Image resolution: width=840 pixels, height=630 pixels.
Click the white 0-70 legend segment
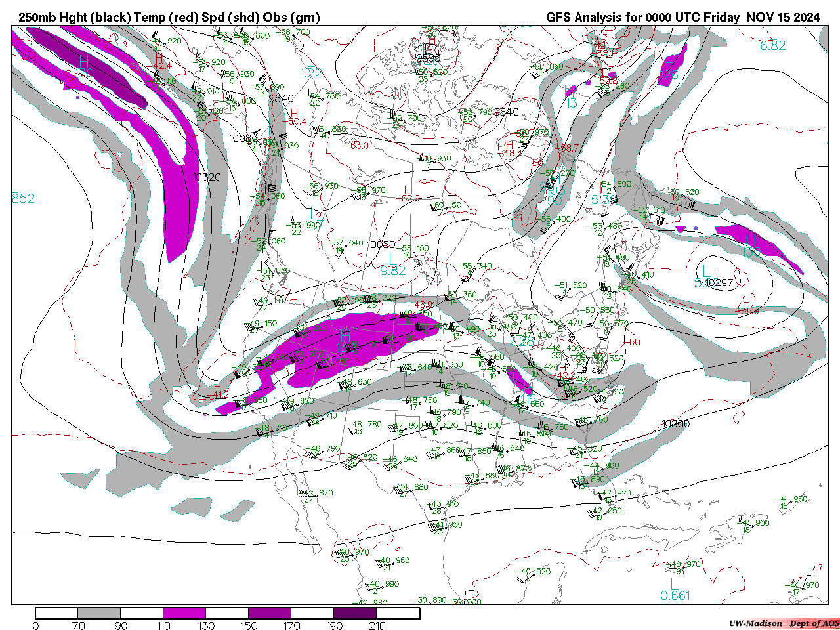[x=56, y=613]
